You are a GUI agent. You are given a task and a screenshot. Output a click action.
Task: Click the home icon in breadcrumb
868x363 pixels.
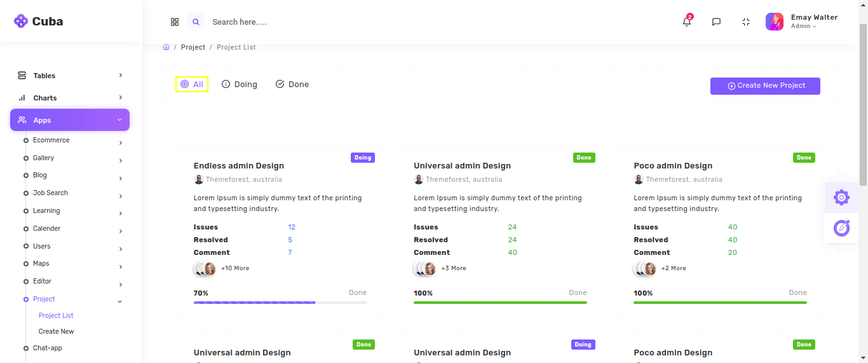click(166, 47)
